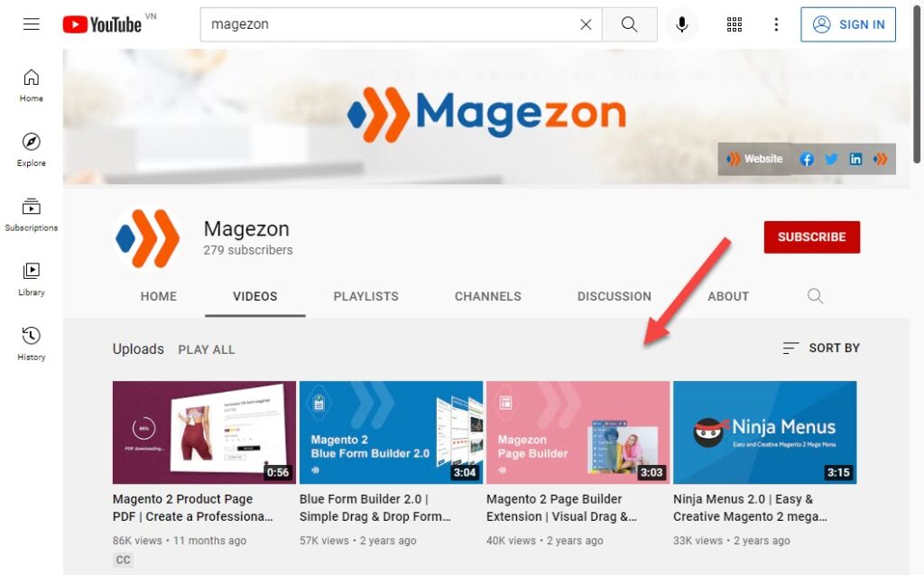Click the "86K views • 11 months ago" text

click(x=180, y=540)
